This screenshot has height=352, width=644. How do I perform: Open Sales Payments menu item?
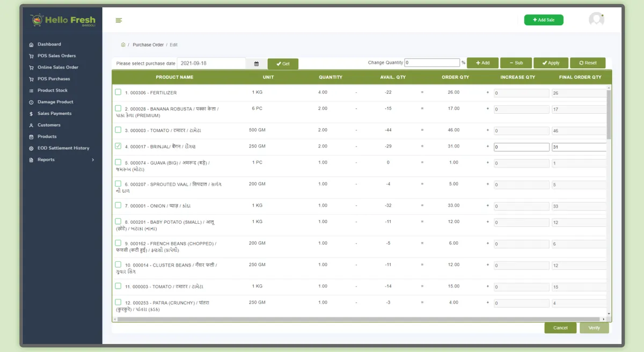[x=54, y=114]
